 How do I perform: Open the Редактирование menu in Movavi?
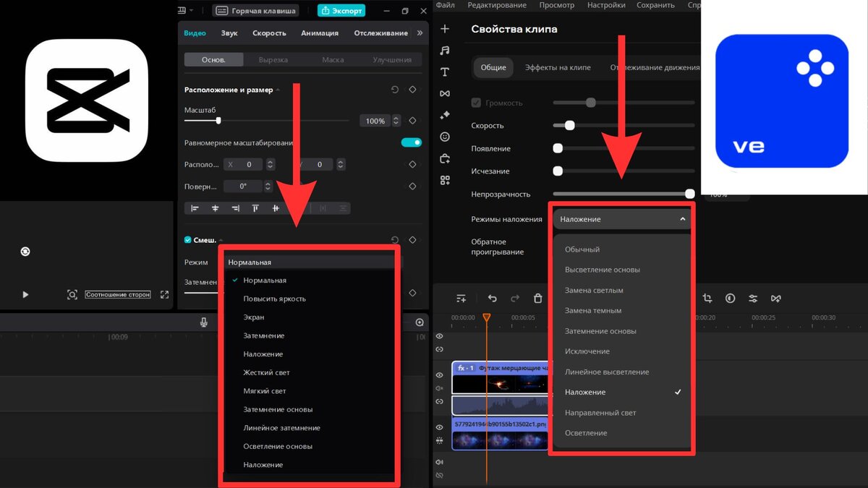497,5
